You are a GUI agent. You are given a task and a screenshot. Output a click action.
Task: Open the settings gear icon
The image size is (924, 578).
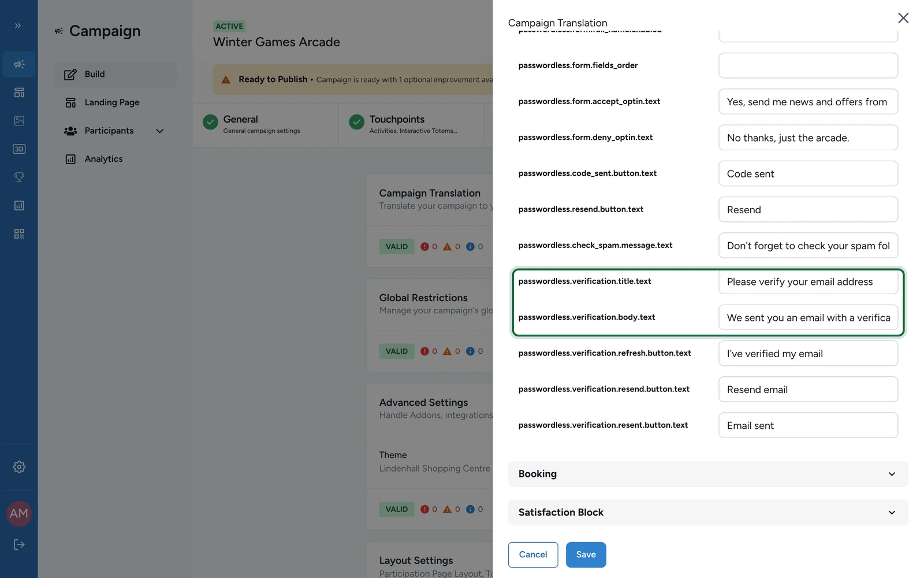[x=19, y=467]
